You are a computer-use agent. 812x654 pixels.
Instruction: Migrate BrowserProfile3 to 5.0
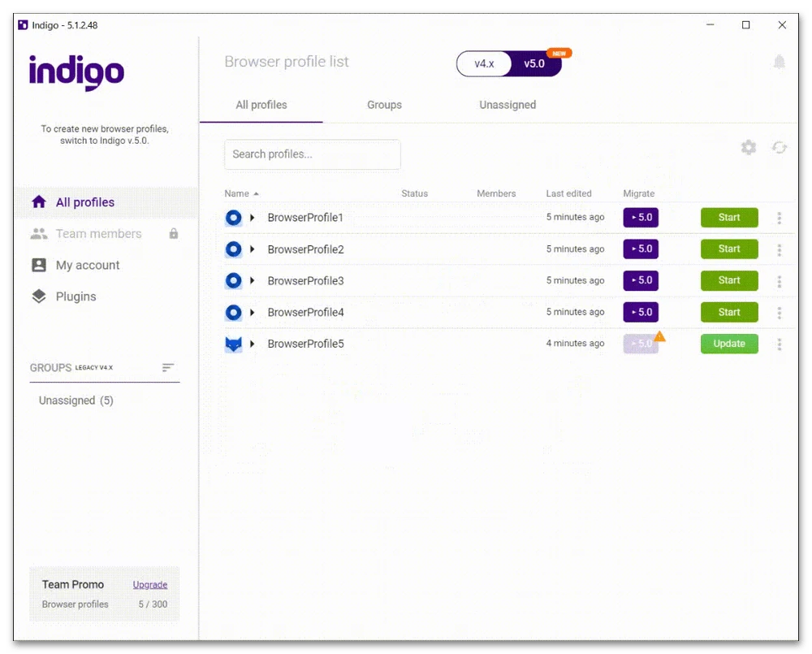tap(641, 281)
